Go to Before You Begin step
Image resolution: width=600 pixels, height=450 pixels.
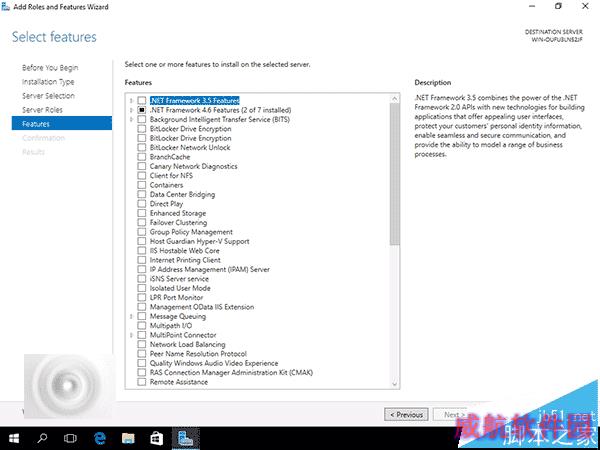pos(50,68)
